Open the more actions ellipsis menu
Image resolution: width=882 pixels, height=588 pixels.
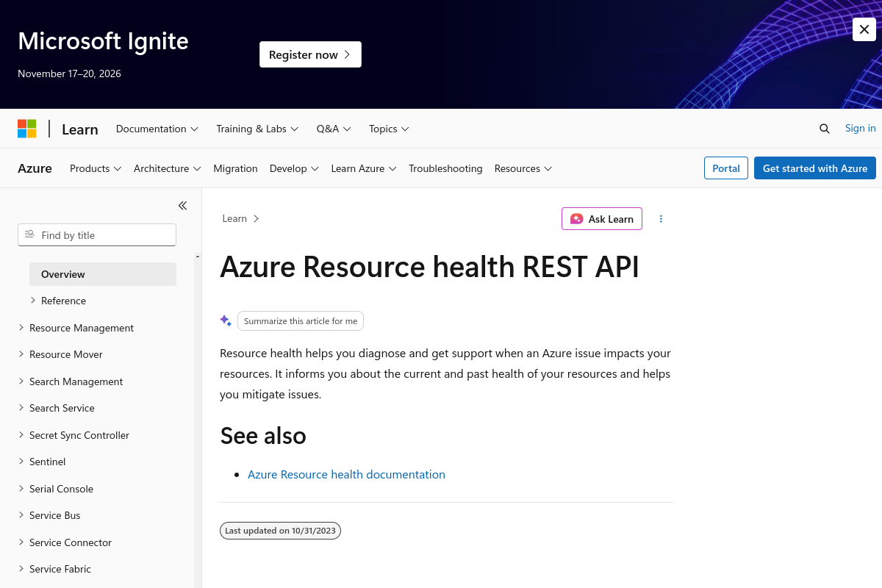pos(661,219)
